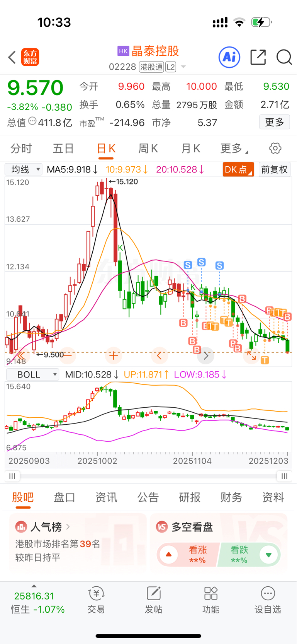Select the 日K chart tab
297x644 pixels.
click(x=106, y=148)
